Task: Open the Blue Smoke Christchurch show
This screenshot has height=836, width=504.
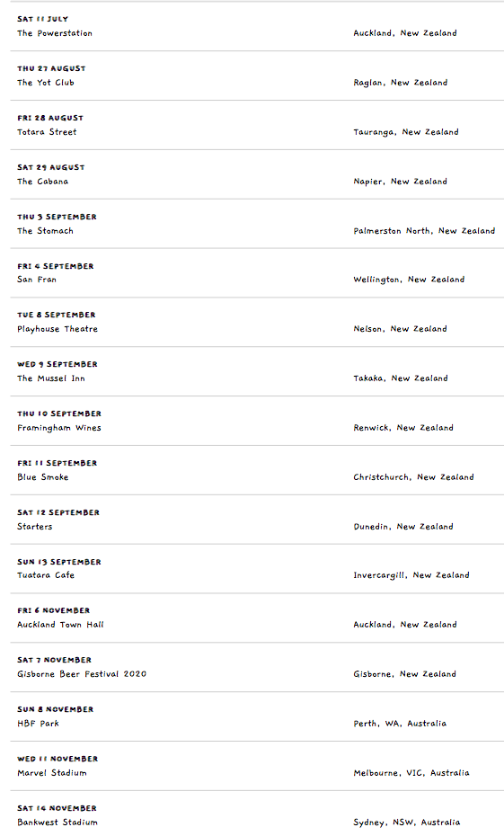Action: point(42,477)
